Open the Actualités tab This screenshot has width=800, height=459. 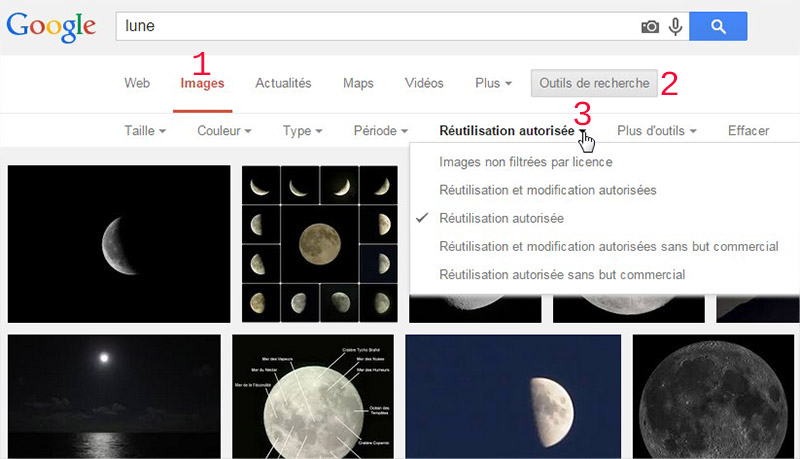coord(283,83)
